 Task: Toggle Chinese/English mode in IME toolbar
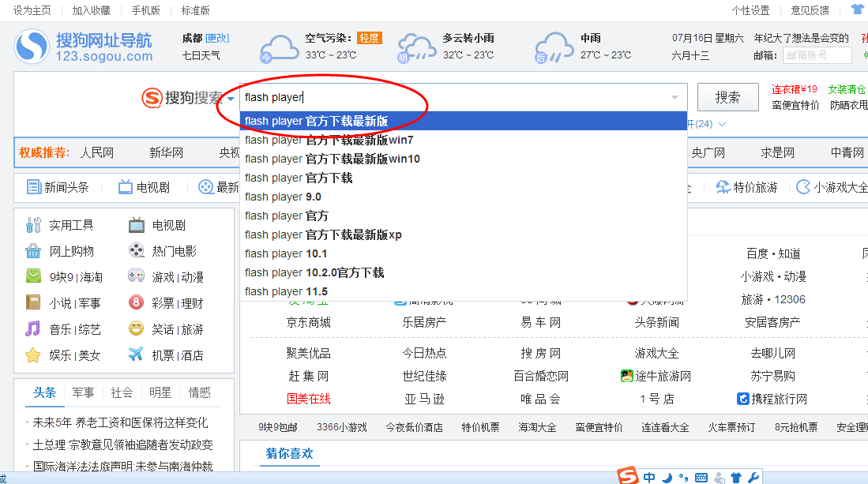pos(649,478)
